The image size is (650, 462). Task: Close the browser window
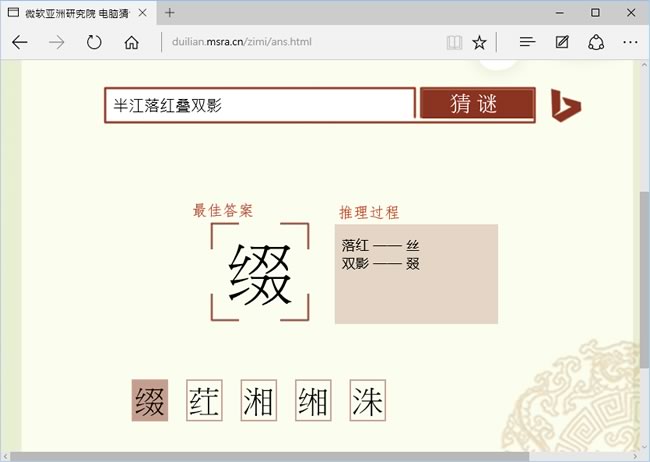click(x=631, y=13)
